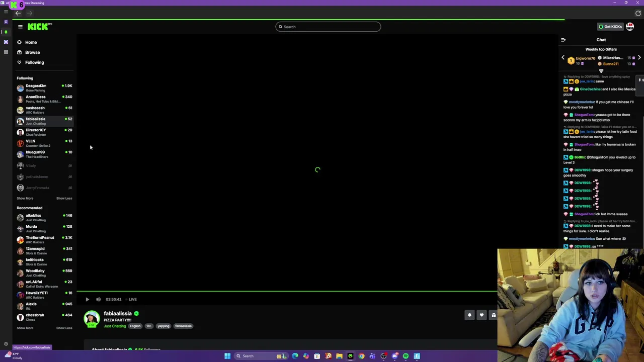Screen dimensions: 644x362
Task: Open fabiaalissia channel in Following list
Action: 44,121
